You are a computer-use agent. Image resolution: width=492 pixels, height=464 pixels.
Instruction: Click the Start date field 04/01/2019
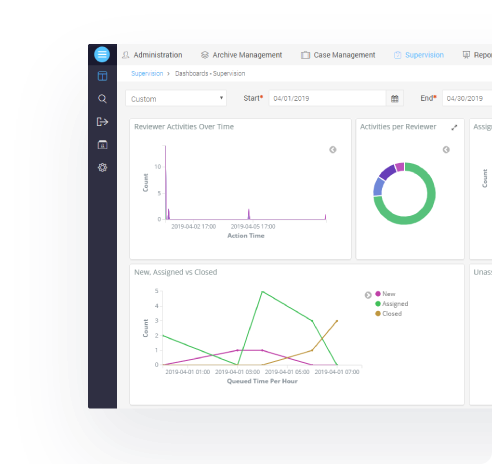click(327, 98)
